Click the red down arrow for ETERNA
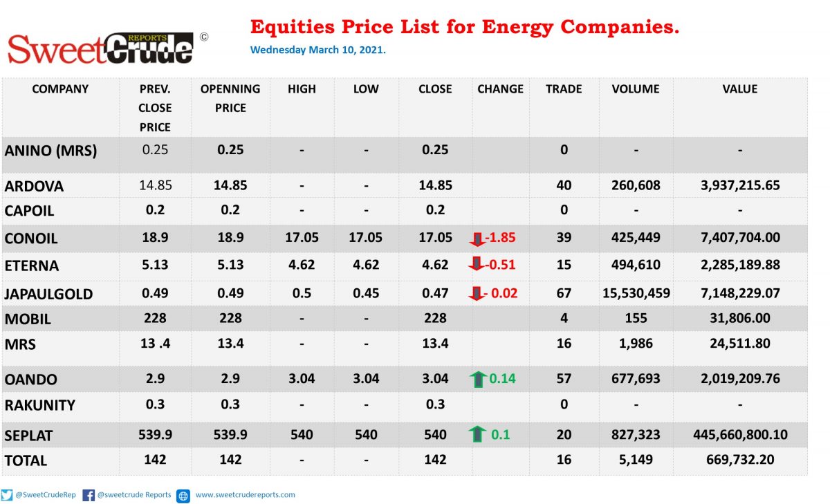Viewport: 830px width, 504px height. pyautogui.click(x=477, y=265)
